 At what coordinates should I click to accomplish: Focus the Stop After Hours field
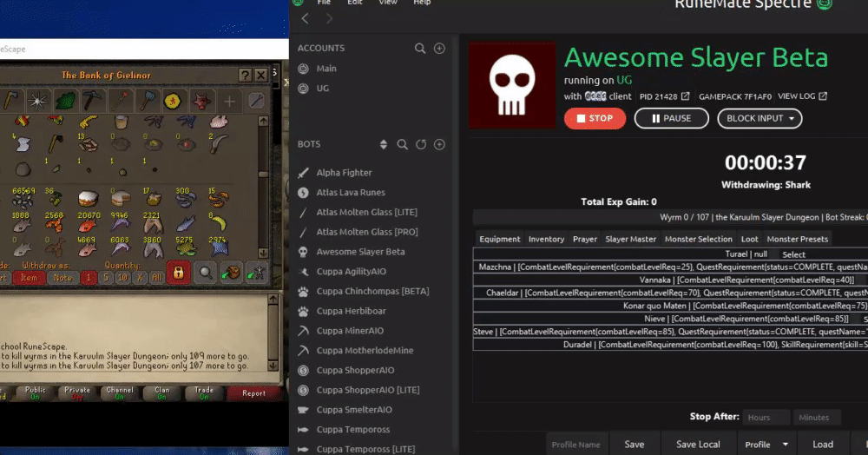point(766,418)
